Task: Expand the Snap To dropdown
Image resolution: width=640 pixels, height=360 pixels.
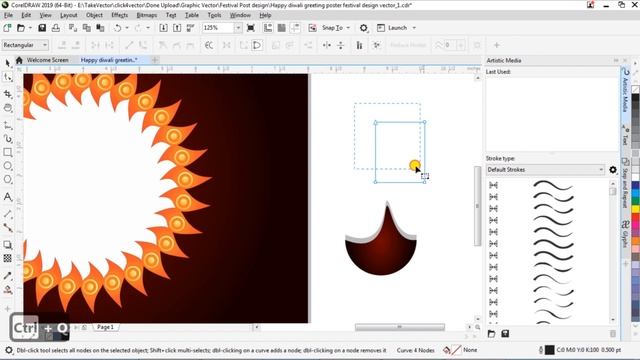Action: point(348,28)
